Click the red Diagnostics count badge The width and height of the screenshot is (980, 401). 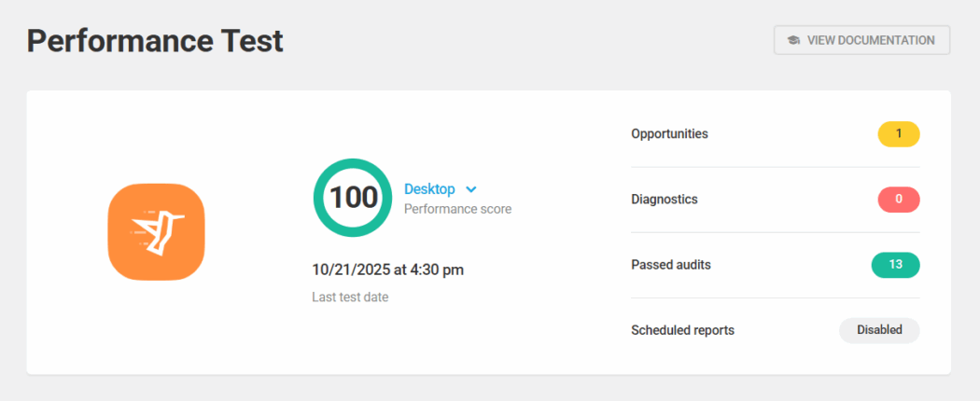coord(898,200)
